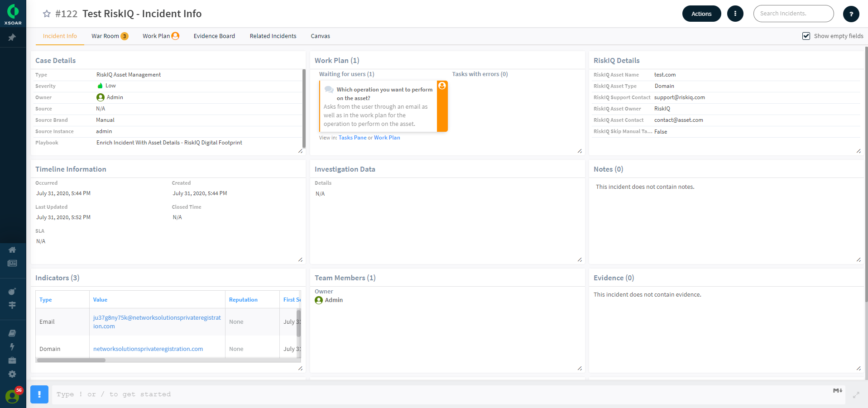This screenshot has height=408, width=868.
Task: Toggle Show empty fields checkbox
Action: click(806, 36)
